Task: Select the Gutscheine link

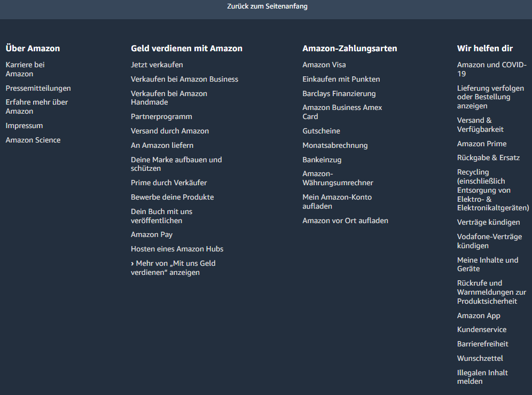Action: 321,131
